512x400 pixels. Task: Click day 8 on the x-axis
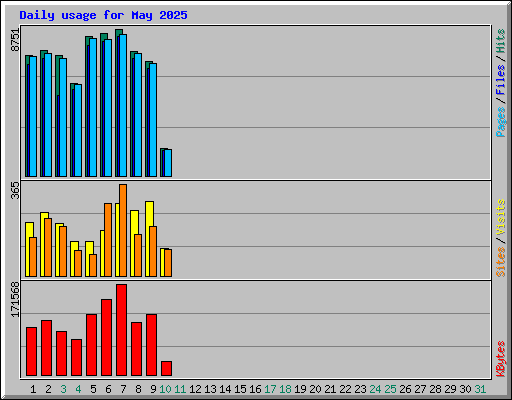(x=138, y=389)
